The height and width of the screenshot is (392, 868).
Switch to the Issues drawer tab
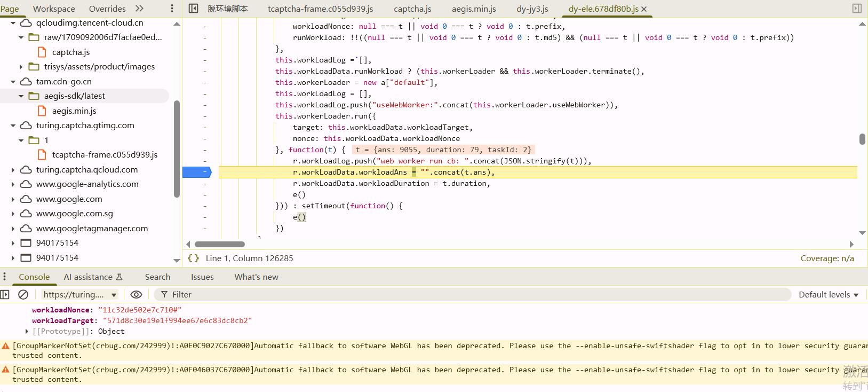(202, 277)
